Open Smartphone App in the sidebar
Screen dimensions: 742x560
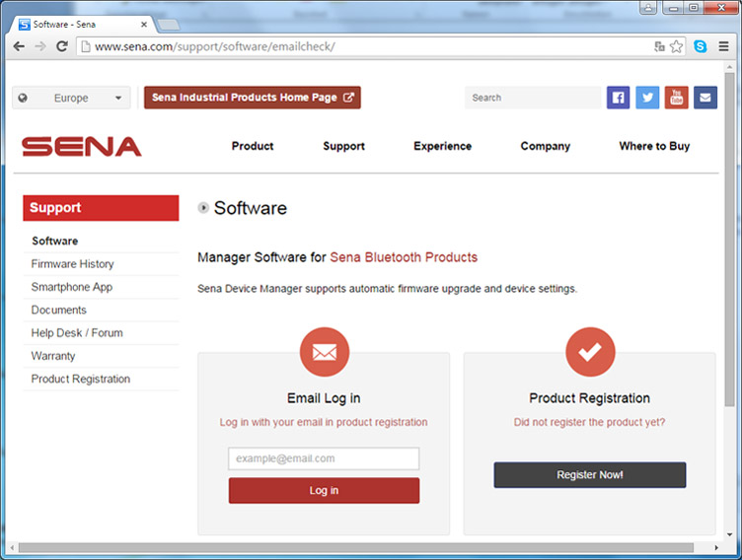(x=71, y=287)
